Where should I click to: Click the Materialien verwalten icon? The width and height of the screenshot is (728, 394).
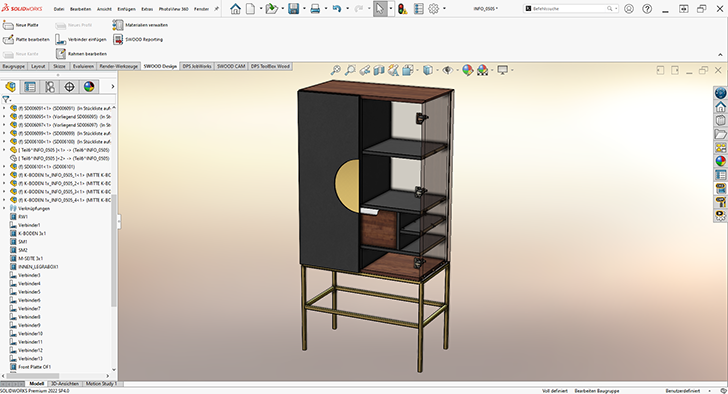[x=118, y=25]
